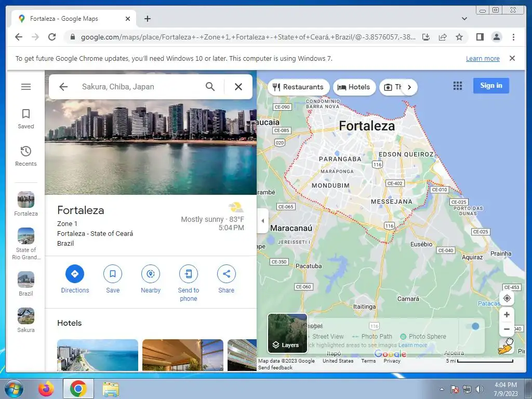Open the Recents history icon

(x=26, y=156)
